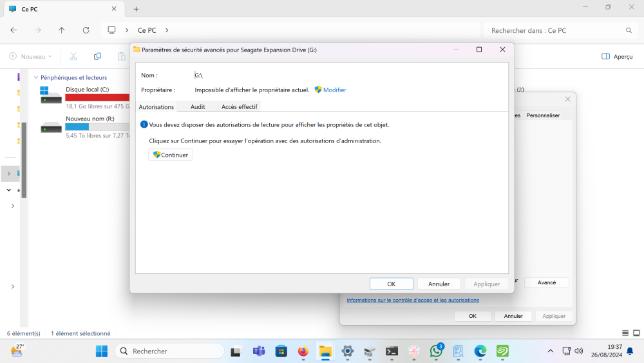Click the Continuer button
Viewport: 644px width, 363px height.
[171, 155]
